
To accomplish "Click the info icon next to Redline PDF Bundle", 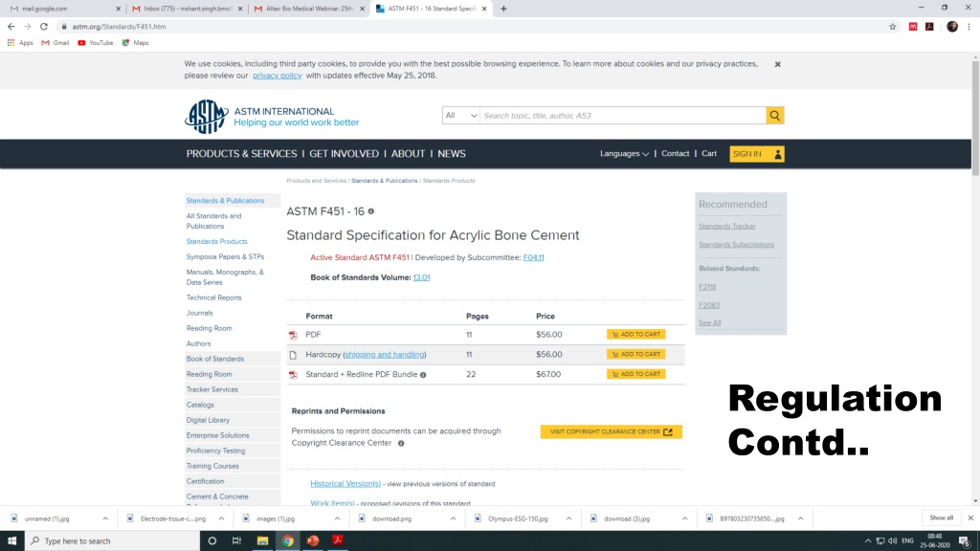I will coord(423,375).
